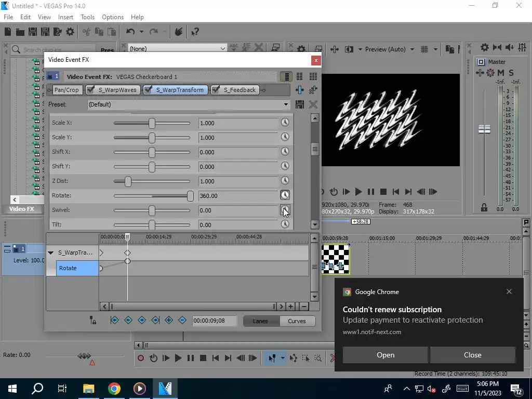Screen dimensions: 532x399
Task: Click Sync Cursor lock icon
Action: [92, 320]
